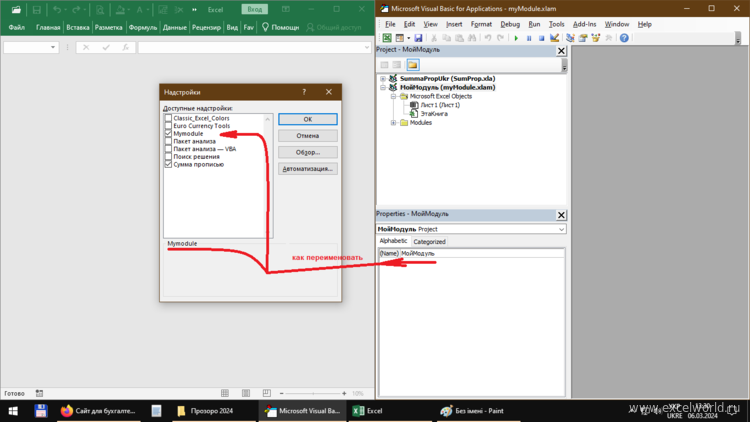
Task: Open the Object Browser toolbar icon
Action: click(596, 38)
